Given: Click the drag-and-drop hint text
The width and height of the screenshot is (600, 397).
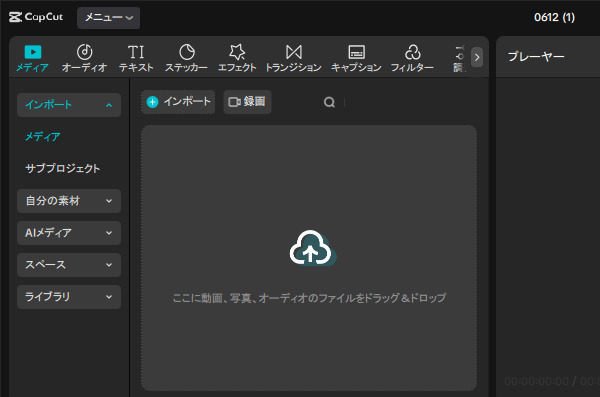Looking at the screenshot, I should pos(309,298).
